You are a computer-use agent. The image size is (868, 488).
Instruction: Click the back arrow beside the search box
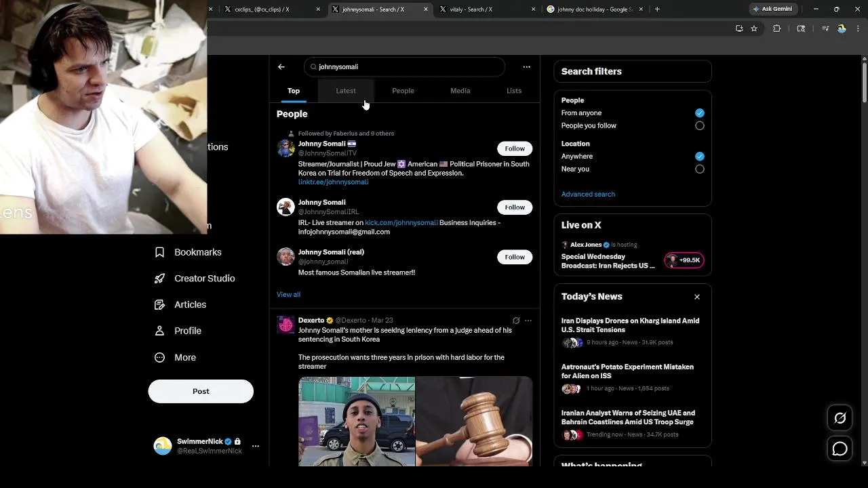pyautogui.click(x=281, y=67)
